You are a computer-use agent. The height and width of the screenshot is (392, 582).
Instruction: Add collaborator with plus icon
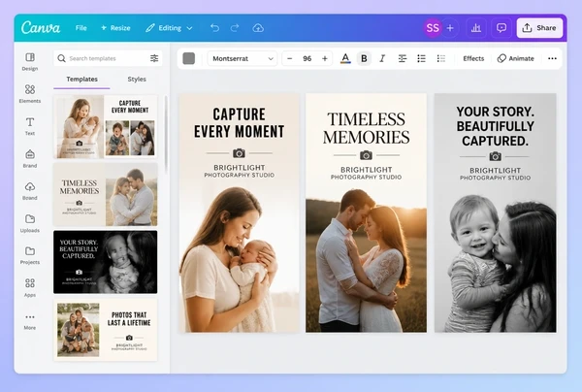pyautogui.click(x=450, y=28)
